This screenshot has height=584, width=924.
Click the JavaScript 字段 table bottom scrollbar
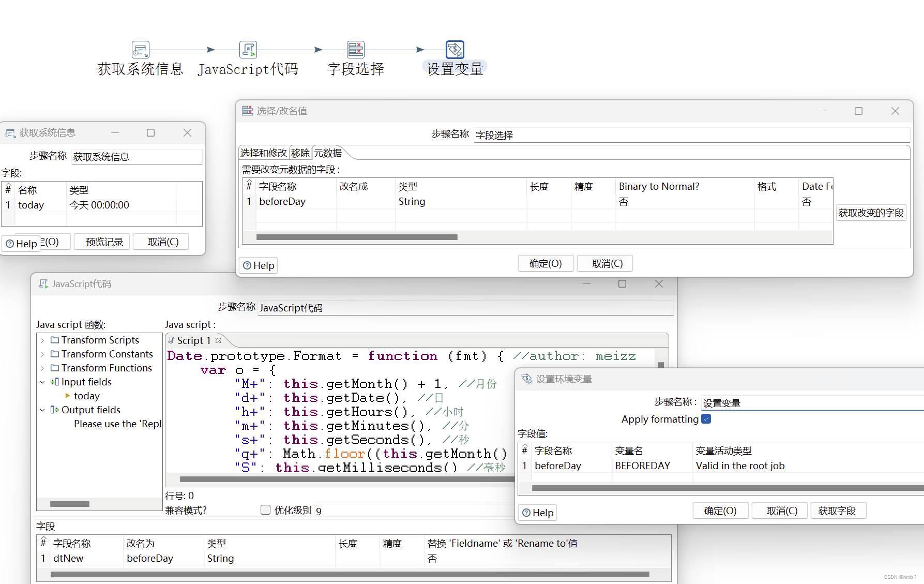(350, 574)
